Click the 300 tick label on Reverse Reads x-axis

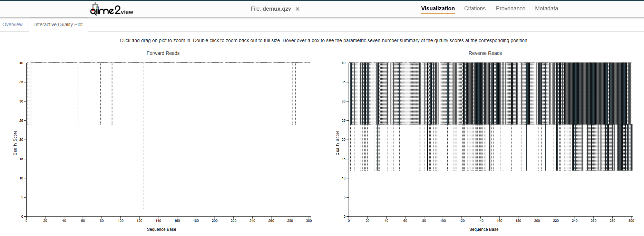tap(631, 221)
